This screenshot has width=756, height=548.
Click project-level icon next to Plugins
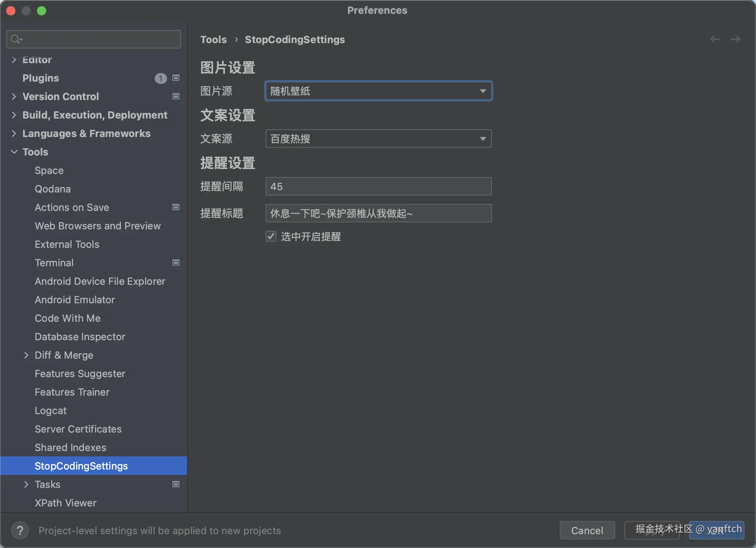[176, 78]
